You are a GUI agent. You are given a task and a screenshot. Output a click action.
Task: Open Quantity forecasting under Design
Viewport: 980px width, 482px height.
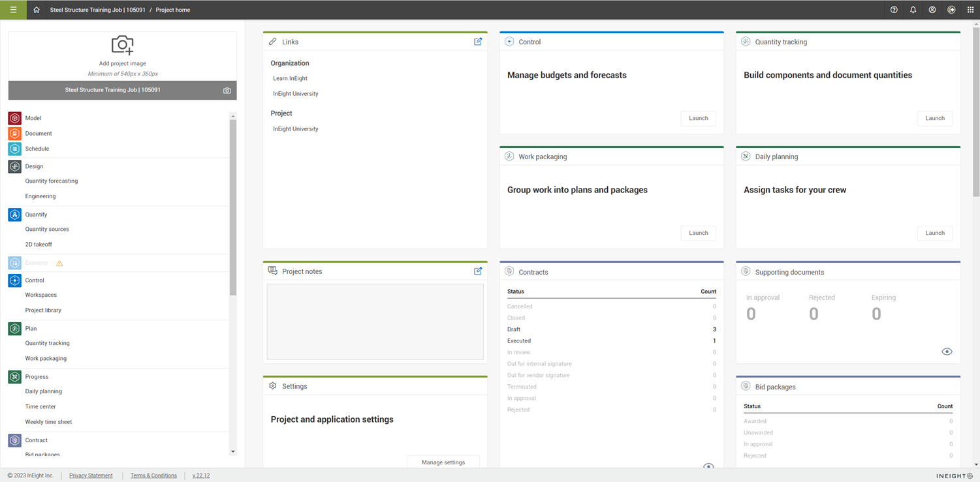[52, 181]
